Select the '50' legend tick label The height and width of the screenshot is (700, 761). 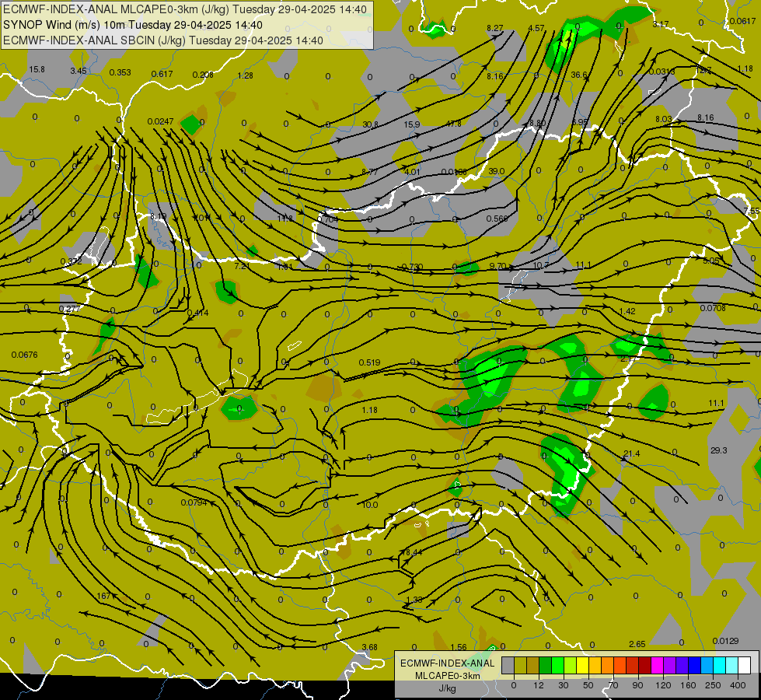tap(588, 685)
